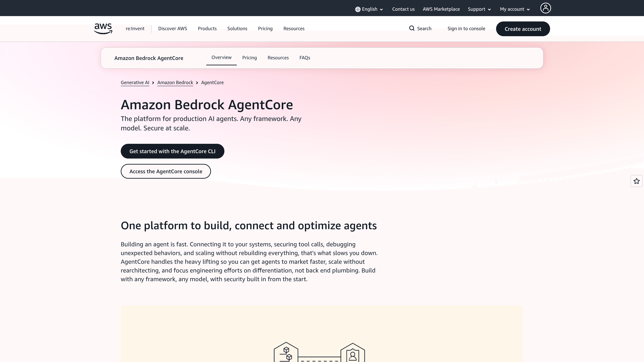Click the Amazon Bedrock AgentCore heading
644x362 pixels.
pyautogui.click(x=207, y=105)
